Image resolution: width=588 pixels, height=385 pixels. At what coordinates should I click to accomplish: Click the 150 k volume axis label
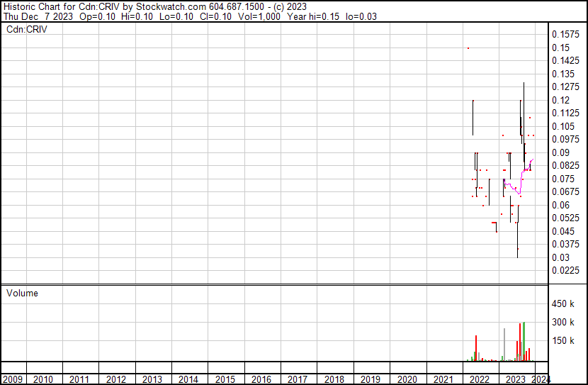point(565,340)
